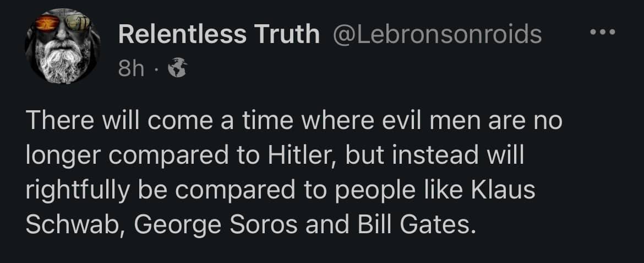Click the "Relentless Truth" display name
This screenshot has width=644, height=263.
[x=219, y=35]
